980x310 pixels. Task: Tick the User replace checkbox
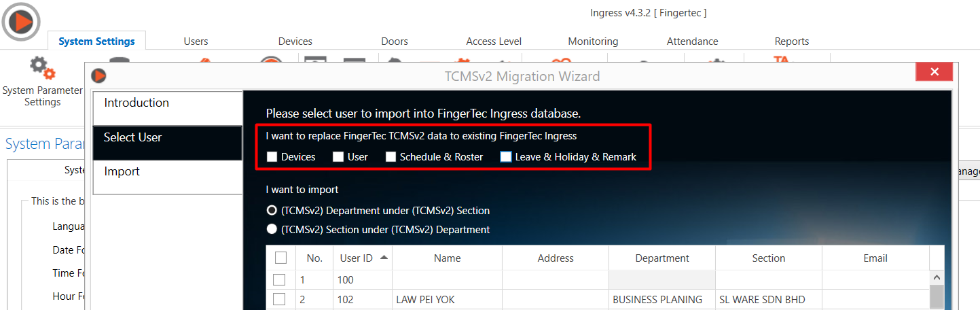(338, 157)
